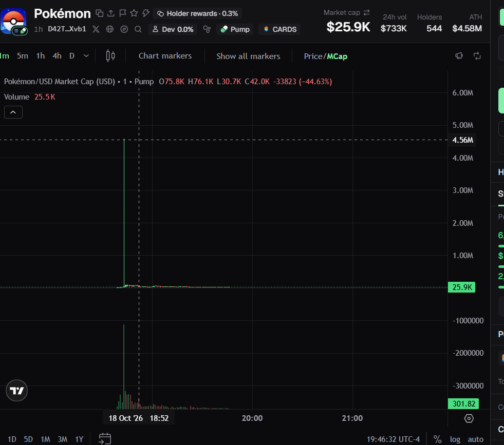Toggle log scale mode
Image resolution: width=504 pixels, height=445 pixels.
pyautogui.click(x=455, y=439)
